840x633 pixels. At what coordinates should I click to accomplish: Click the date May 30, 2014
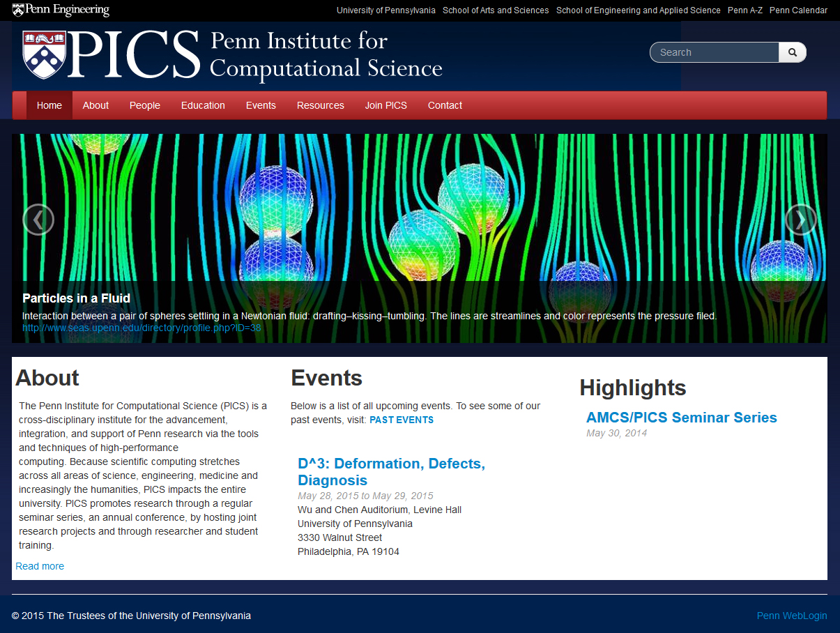pyautogui.click(x=617, y=433)
